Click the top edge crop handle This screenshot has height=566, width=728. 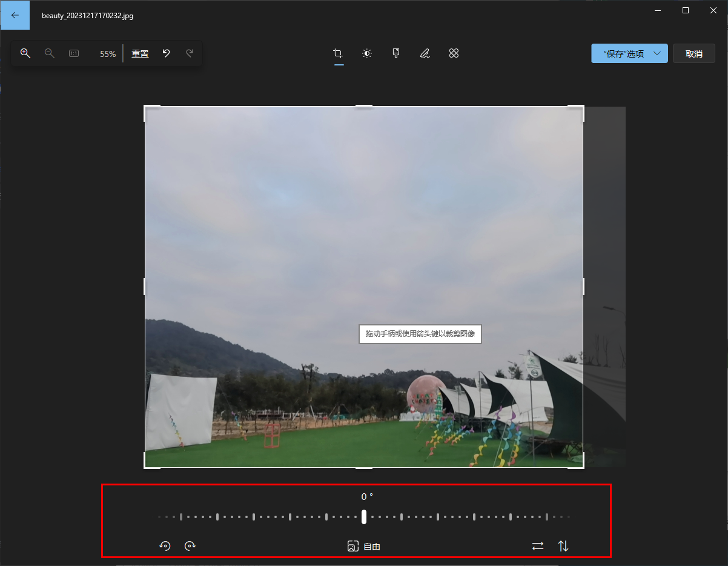(x=364, y=106)
